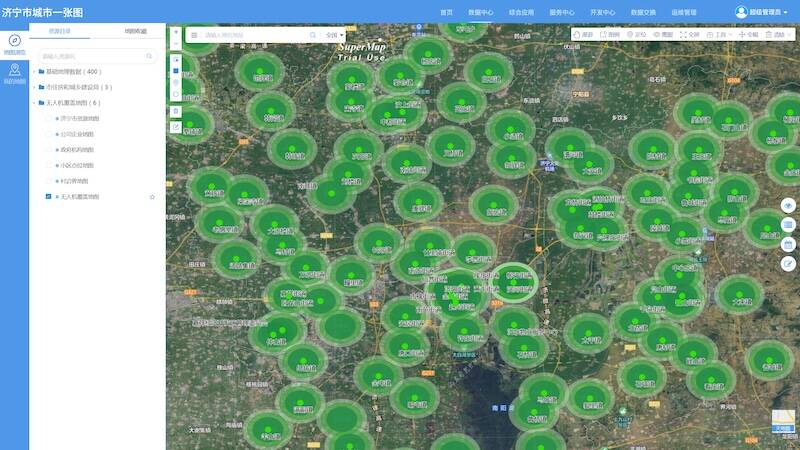Open the 全部 dropdown in map search bar

(x=335, y=35)
